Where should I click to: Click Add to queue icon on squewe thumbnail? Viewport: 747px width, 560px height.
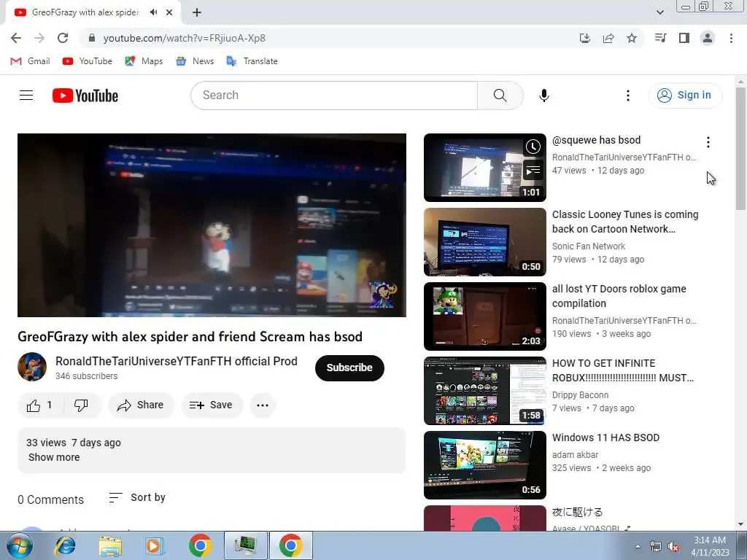pyautogui.click(x=533, y=170)
